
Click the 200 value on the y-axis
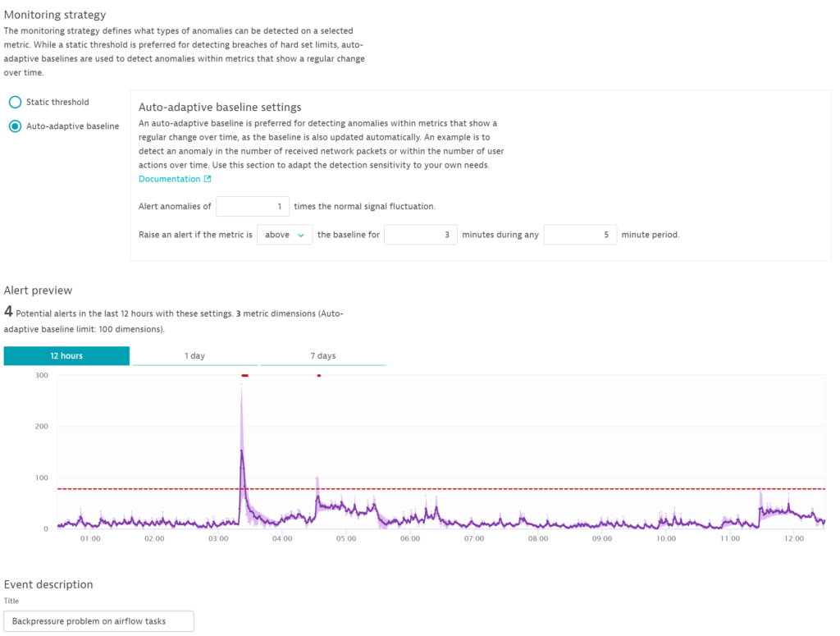[x=42, y=427]
